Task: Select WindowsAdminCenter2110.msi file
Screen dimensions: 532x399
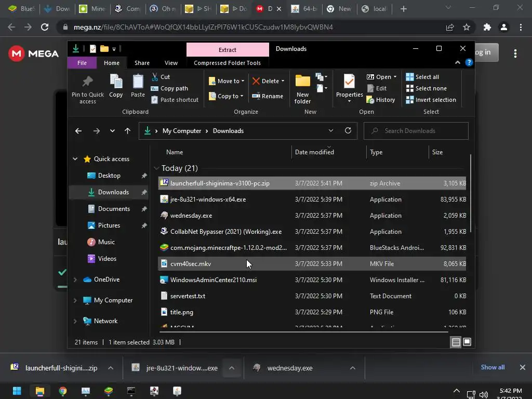Action: tap(312, 280)
